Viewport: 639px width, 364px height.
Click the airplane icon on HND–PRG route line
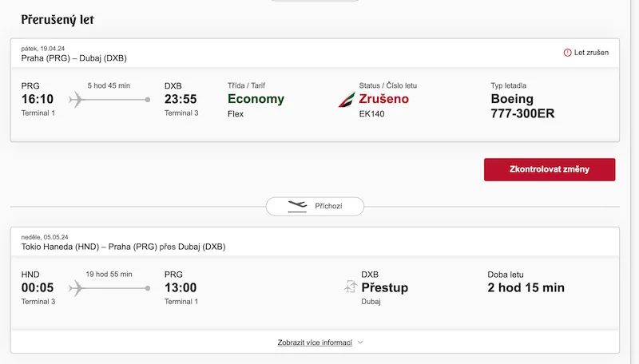76,288
